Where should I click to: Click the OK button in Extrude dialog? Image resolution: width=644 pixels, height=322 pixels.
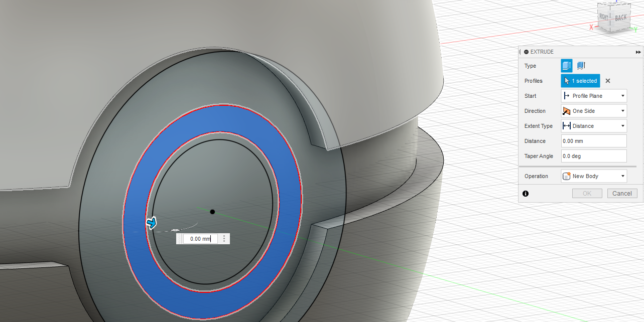[x=587, y=193]
